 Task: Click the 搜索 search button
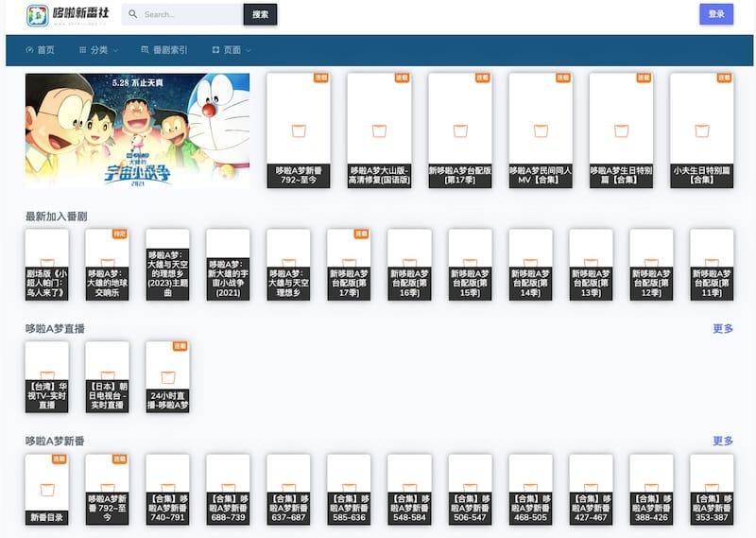point(261,14)
